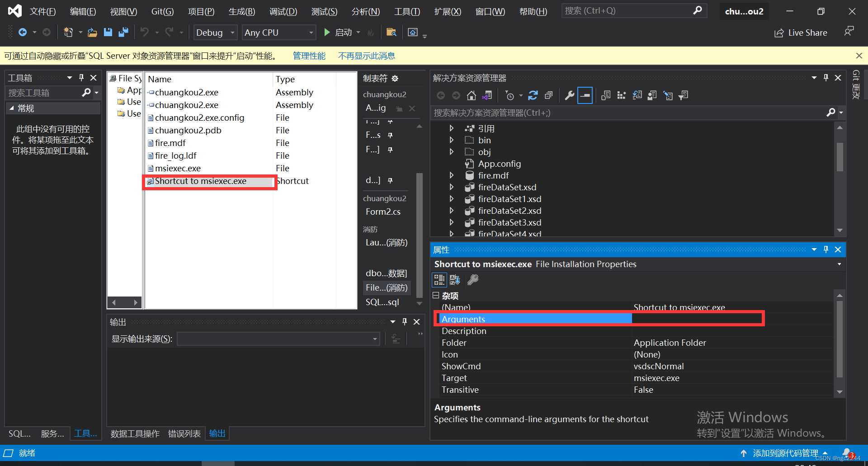The height and width of the screenshot is (466, 868).
Task: Expand the fire.mdf tree node
Action: (x=451, y=175)
